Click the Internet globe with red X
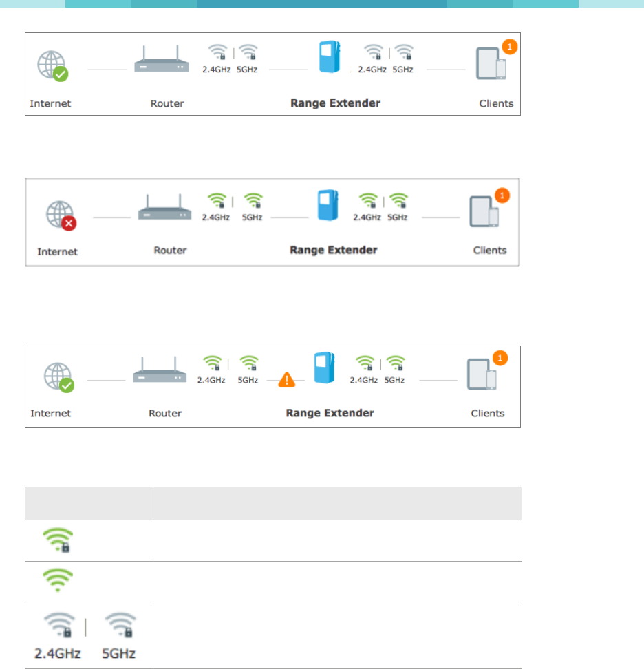The image size is (644, 669). point(61,215)
